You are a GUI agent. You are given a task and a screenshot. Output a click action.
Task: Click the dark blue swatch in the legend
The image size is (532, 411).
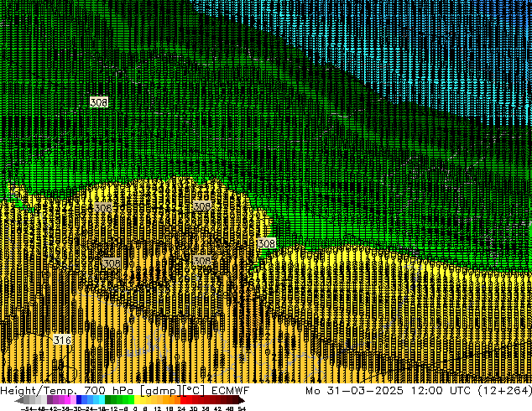tap(79, 399)
